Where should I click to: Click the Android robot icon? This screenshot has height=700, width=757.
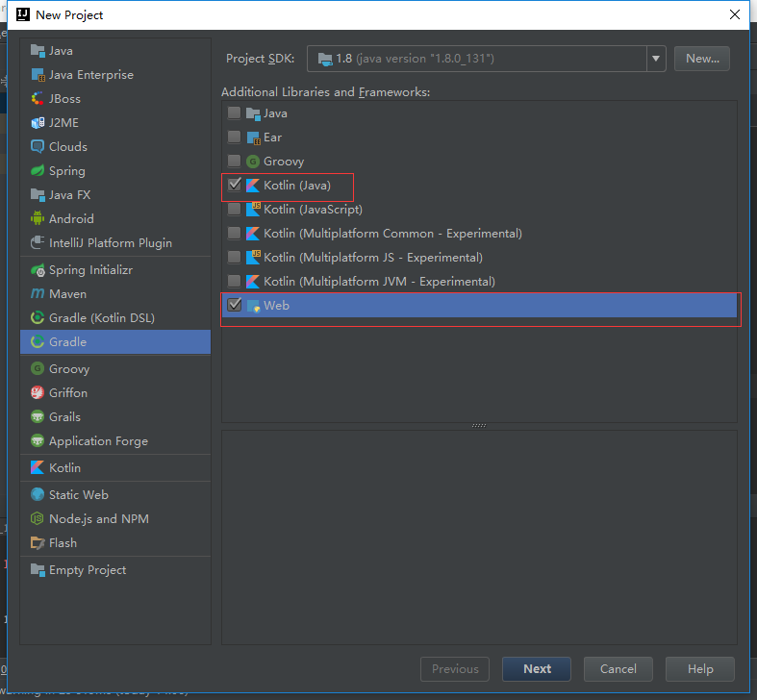click(38, 218)
